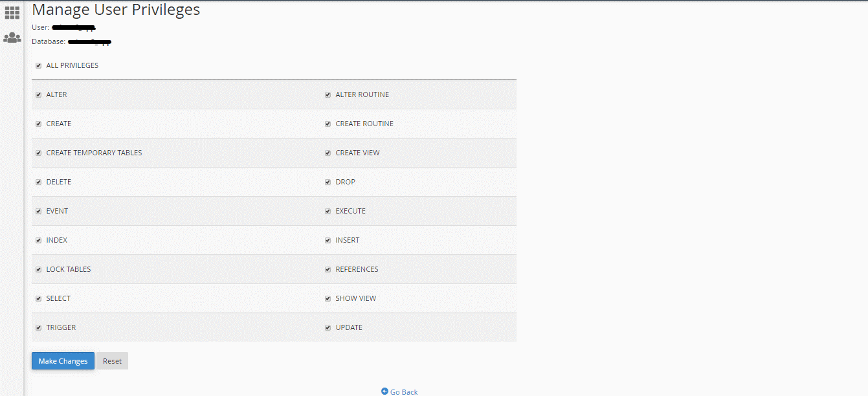Screen dimensions: 868x396
Task: Click the circular arrow icon beside Go Back
Action: pos(384,391)
